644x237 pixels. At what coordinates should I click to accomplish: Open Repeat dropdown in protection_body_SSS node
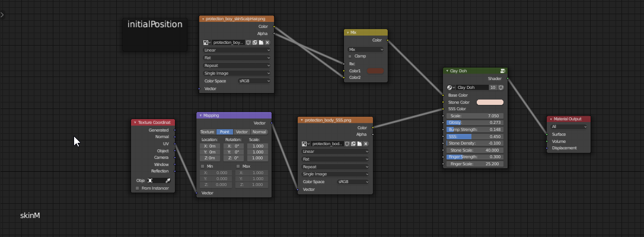coord(335,167)
